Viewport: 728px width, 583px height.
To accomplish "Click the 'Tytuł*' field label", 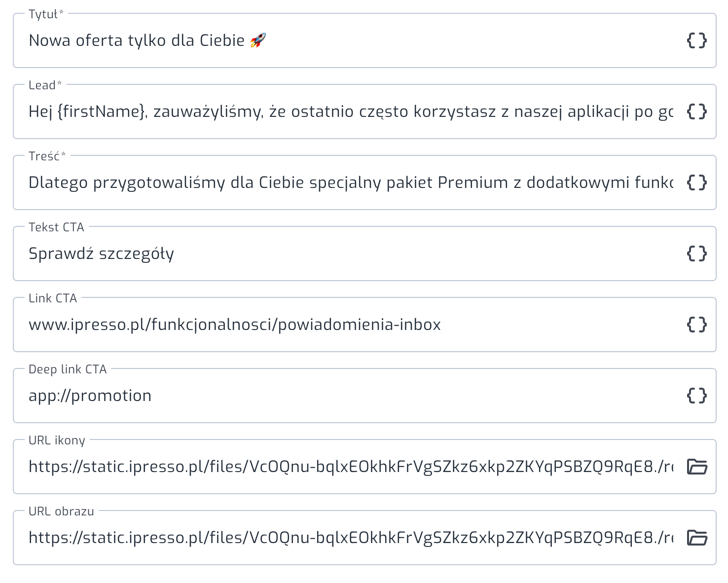I will pyautogui.click(x=46, y=14).
